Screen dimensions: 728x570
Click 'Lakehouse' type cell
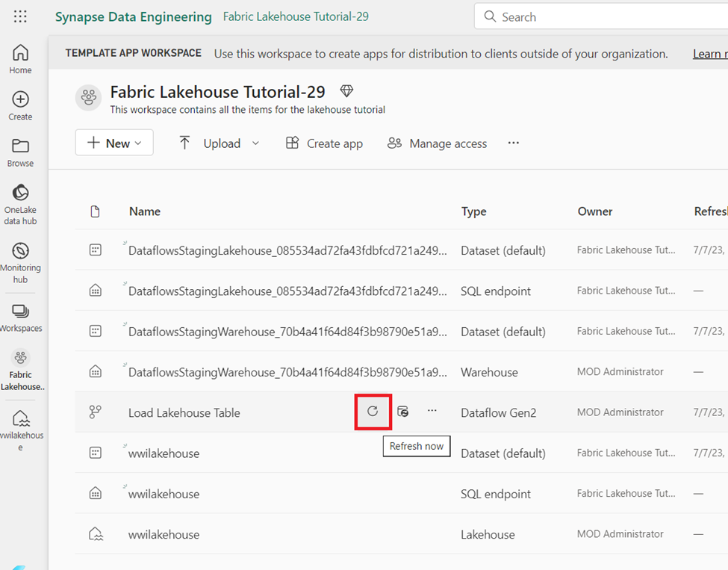[488, 534]
